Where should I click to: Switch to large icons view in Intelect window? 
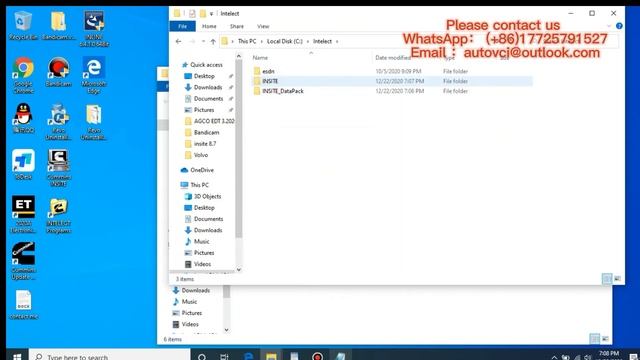(x=617, y=279)
